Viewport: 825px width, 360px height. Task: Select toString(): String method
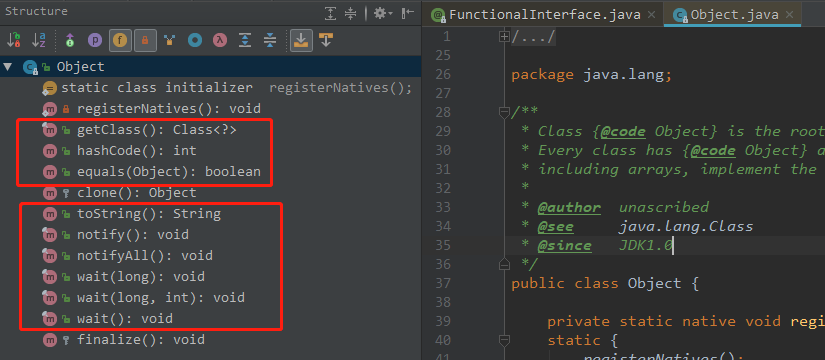[210, 214]
